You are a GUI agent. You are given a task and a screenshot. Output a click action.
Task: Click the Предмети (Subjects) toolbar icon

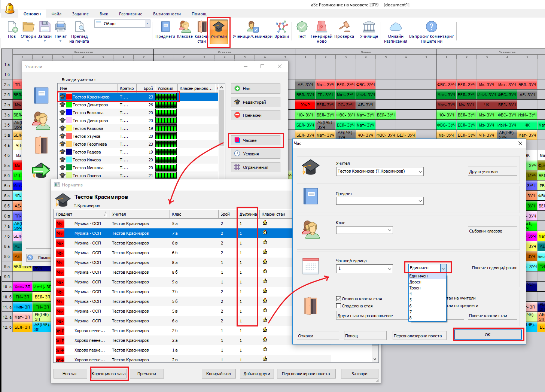165,28
